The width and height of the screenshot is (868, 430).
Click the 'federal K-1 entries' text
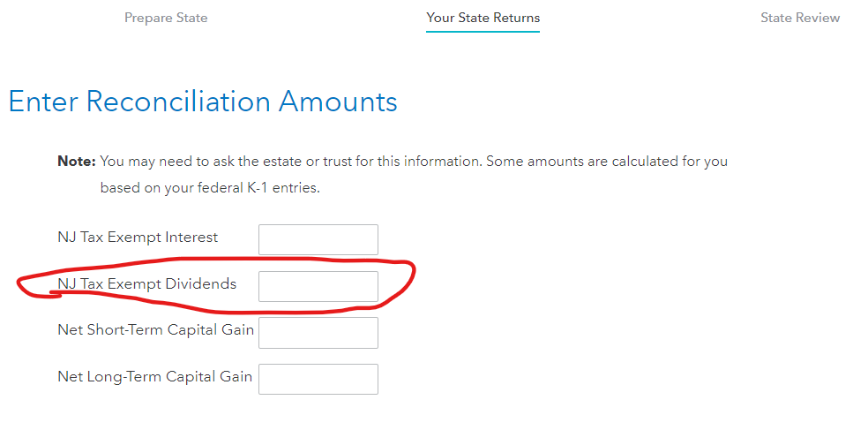tap(258, 188)
